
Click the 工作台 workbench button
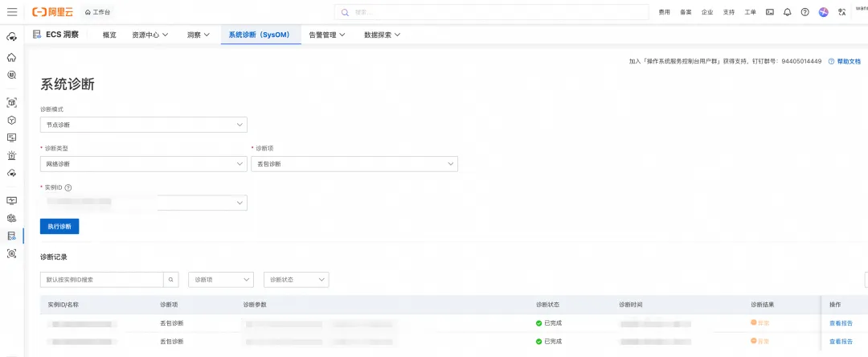(x=97, y=12)
